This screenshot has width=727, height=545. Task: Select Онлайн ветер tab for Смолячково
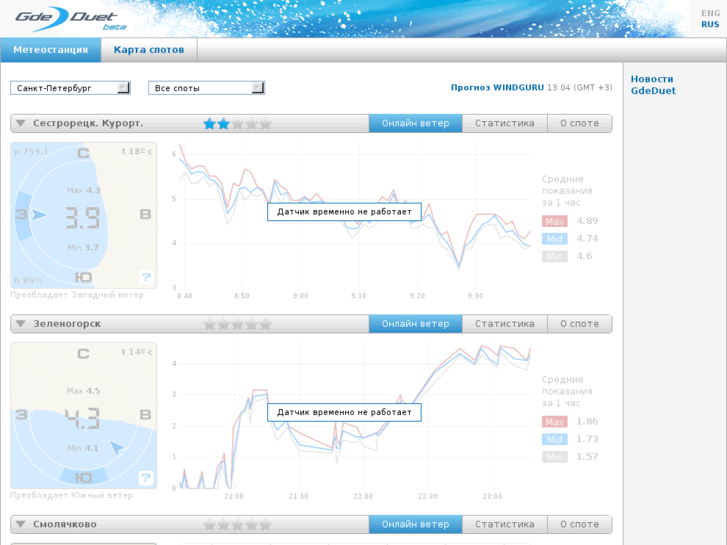click(x=415, y=524)
